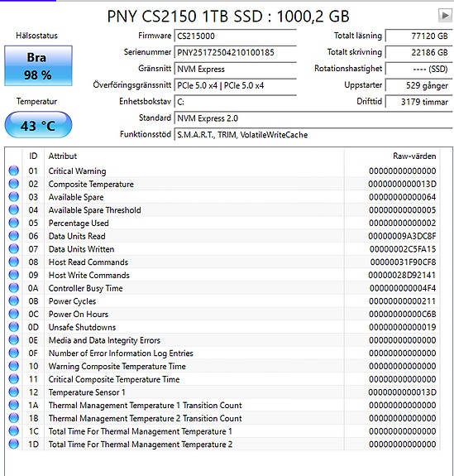
Task: Click the status dot for Power Cycles
Action: coord(14,301)
